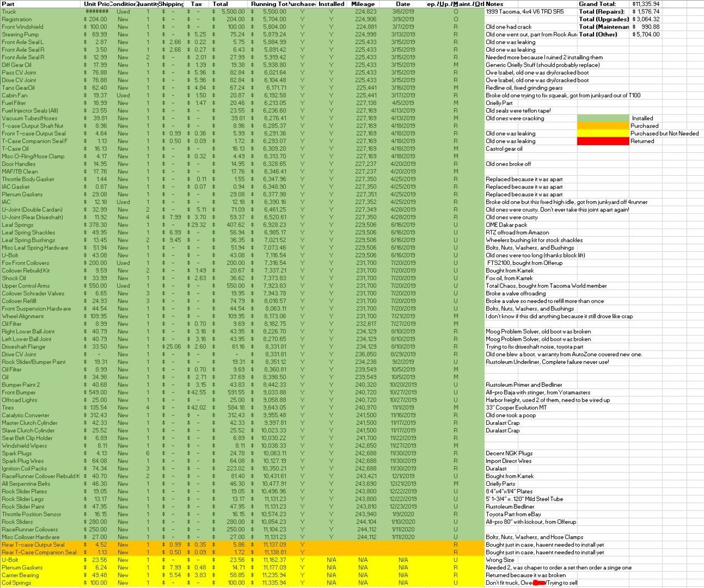Click the 'Throttle Position Sensor' cell
The image size is (704, 588).
pyautogui.click(x=41, y=514)
